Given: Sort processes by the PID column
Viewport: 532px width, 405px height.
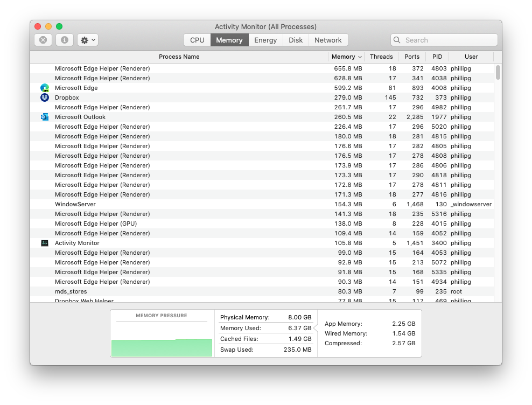Looking at the screenshot, I should click(x=437, y=57).
